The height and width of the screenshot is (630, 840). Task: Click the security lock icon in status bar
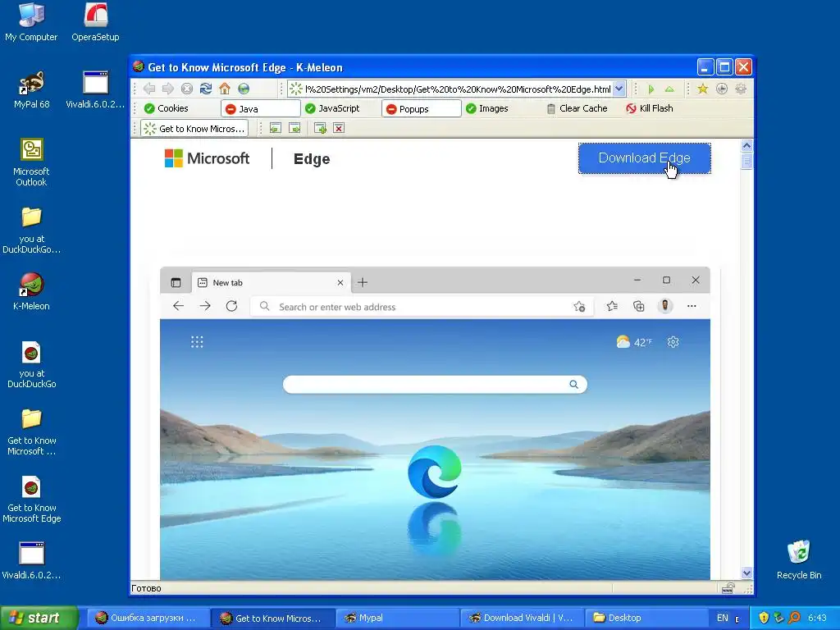pyautogui.click(x=728, y=588)
